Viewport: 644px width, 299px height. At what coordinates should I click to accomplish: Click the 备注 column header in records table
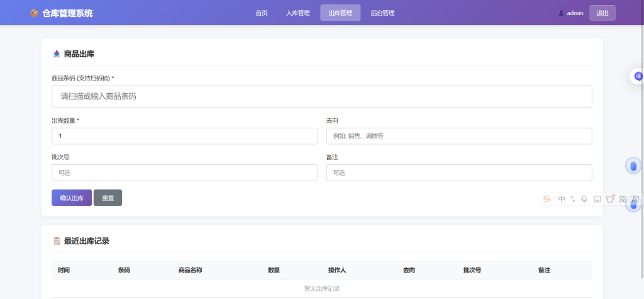[x=544, y=270]
